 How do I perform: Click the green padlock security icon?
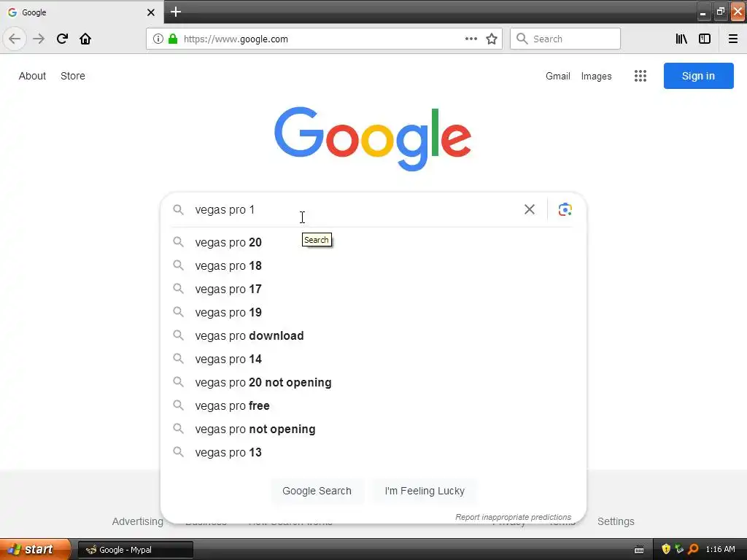coord(173,39)
